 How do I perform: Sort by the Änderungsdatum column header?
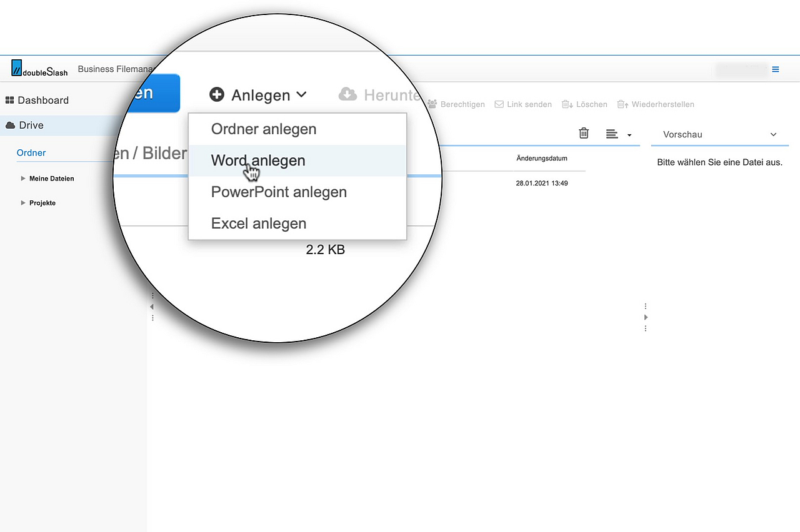click(542, 159)
